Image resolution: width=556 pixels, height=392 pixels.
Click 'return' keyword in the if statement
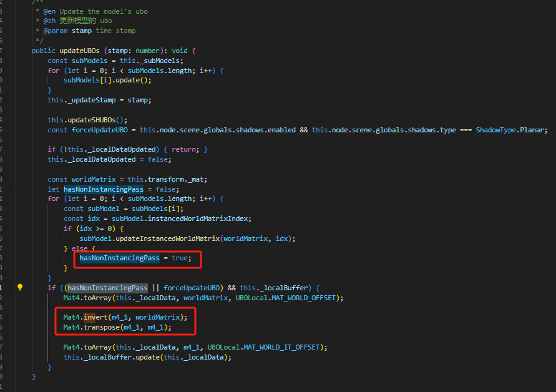[183, 149]
